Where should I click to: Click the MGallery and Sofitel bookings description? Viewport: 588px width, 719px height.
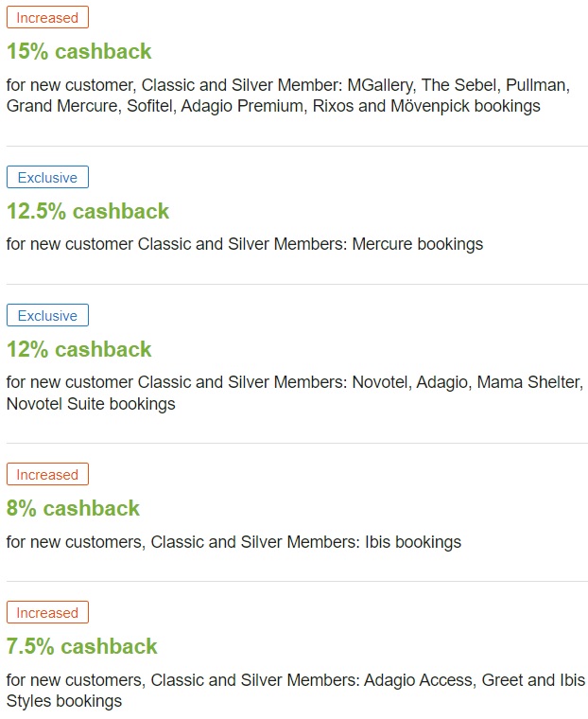pyautogui.click(x=287, y=96)
